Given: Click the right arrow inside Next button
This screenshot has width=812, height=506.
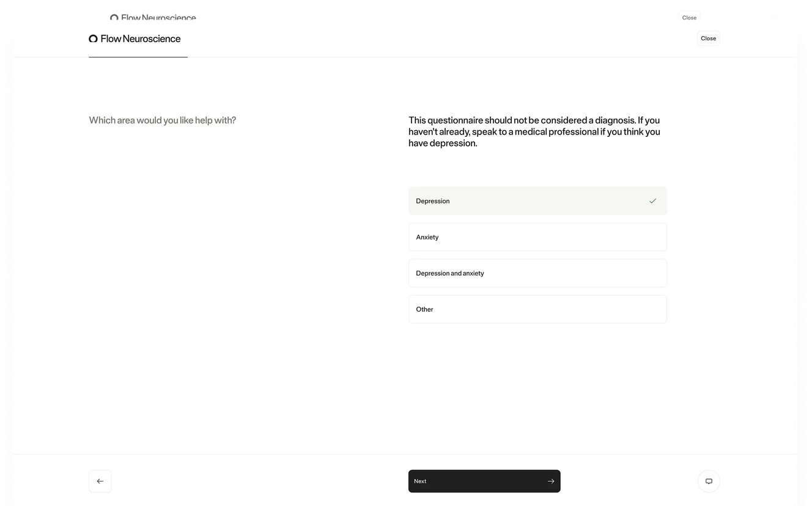Looking at the screenshot, I should 551,481.
